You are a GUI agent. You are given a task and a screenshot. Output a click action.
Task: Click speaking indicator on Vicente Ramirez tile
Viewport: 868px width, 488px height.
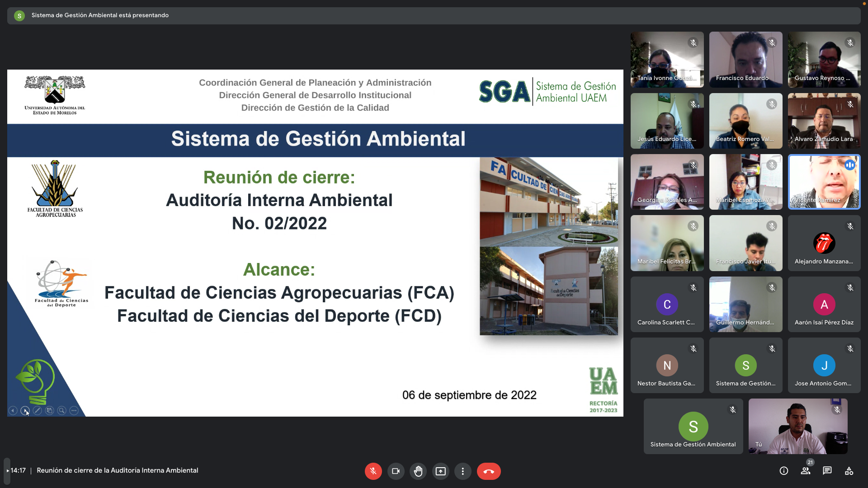[850, 165]
